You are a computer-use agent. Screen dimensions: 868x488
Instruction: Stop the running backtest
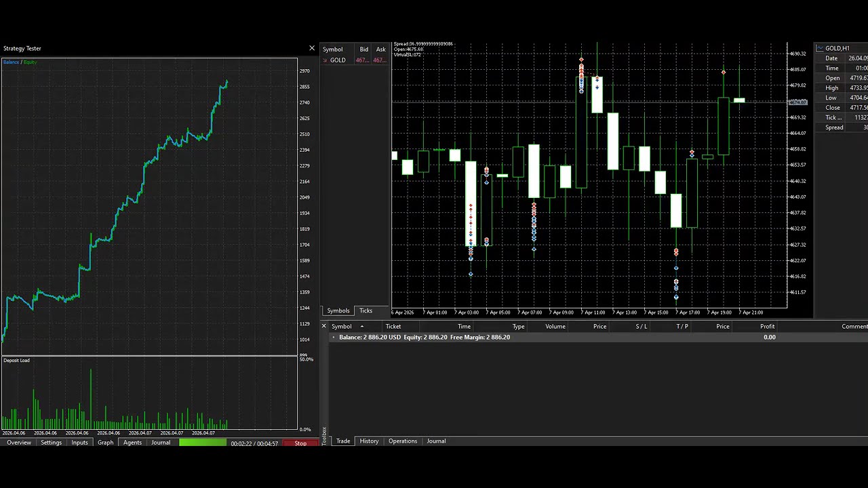pyautogui.click(x=300, y=443)
